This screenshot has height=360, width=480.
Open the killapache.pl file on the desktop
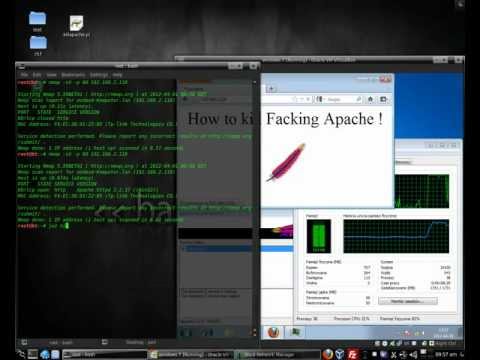point(77,26)
